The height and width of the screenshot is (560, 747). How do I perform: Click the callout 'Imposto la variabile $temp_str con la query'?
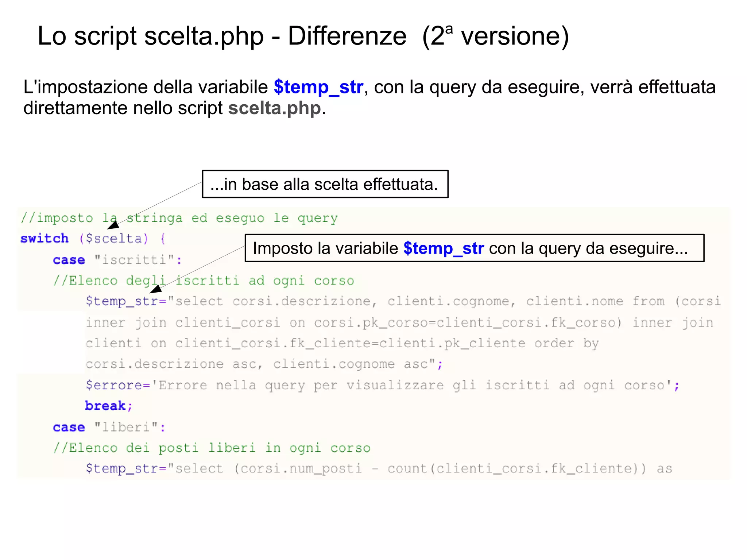tap(474, 248)
